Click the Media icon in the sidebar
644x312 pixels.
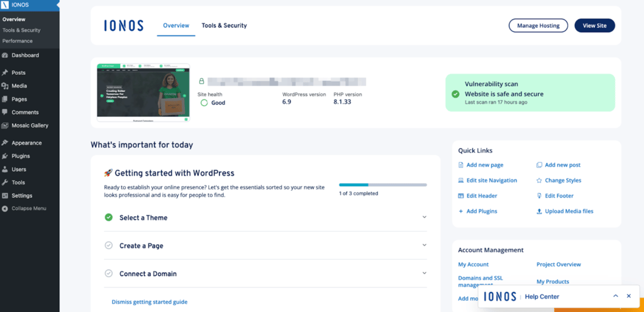[x=5, y=86]
